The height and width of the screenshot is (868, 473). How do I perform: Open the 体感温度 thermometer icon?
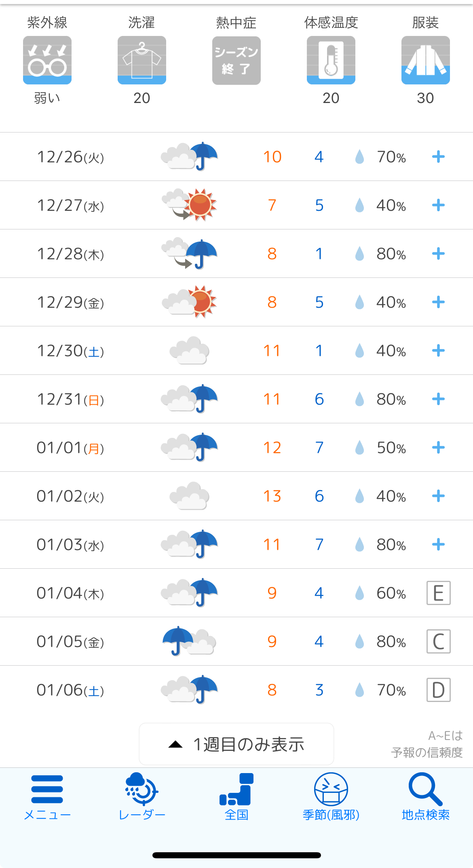[x=331, y=60]
